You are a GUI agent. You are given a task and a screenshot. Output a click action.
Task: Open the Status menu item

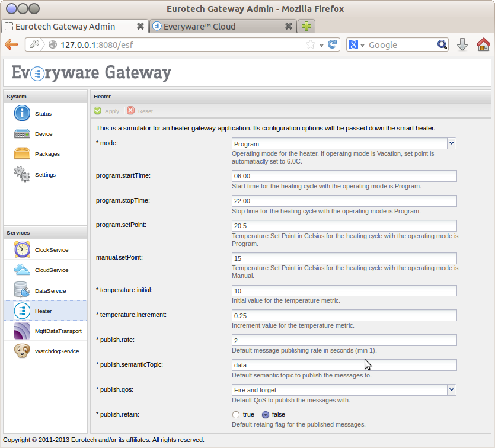(46, 113)
